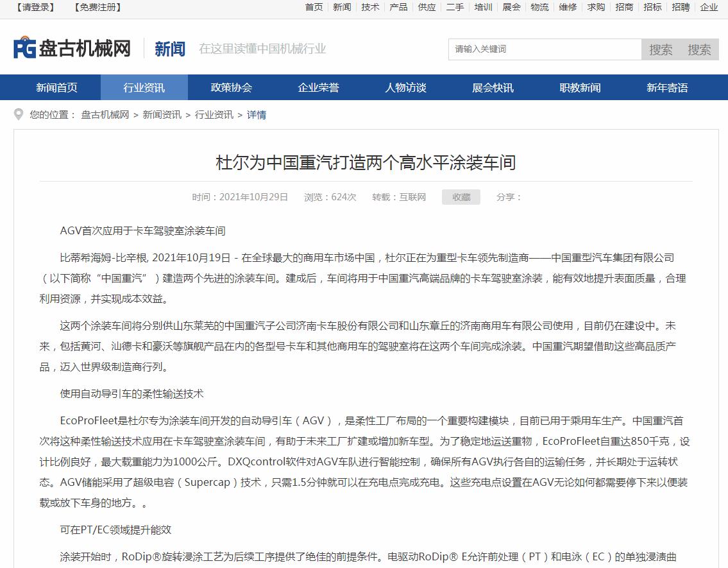Image resolution: width=728 pixels, height=568 pixels.
Task: Open 求购 in top navigation
Action: tap(596, 8)
